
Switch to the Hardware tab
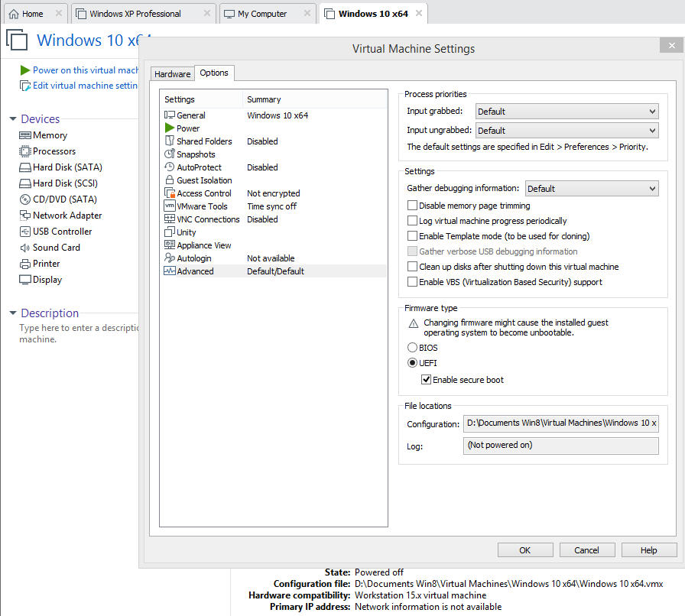tap(172, 74)
